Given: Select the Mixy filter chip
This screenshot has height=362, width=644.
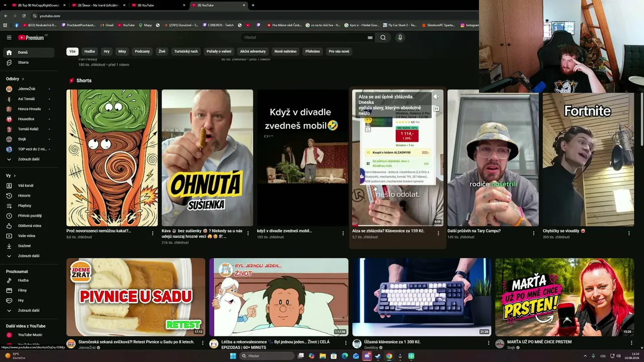Looking at the screenshot, I should click(122, 51).
